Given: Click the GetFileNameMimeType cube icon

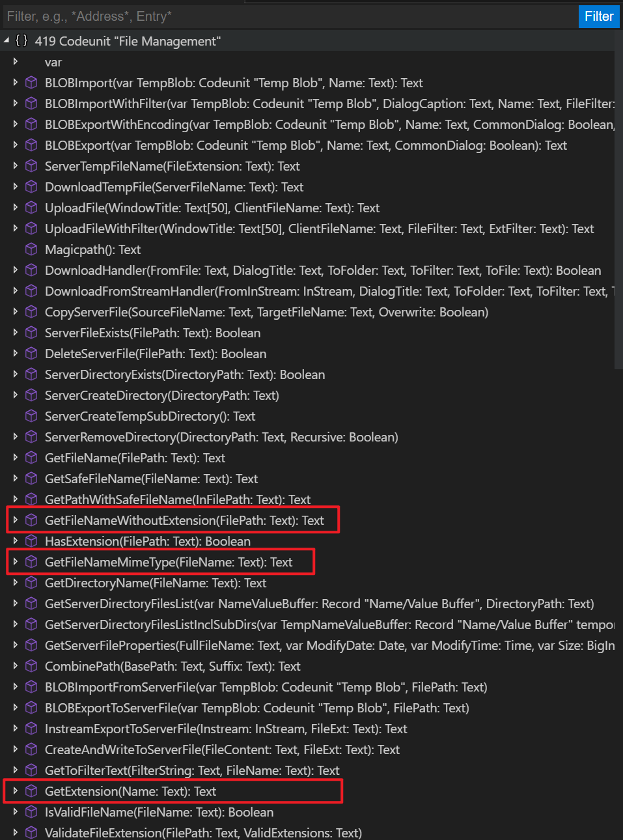Looking at the screenshot, I should point(31,561).
